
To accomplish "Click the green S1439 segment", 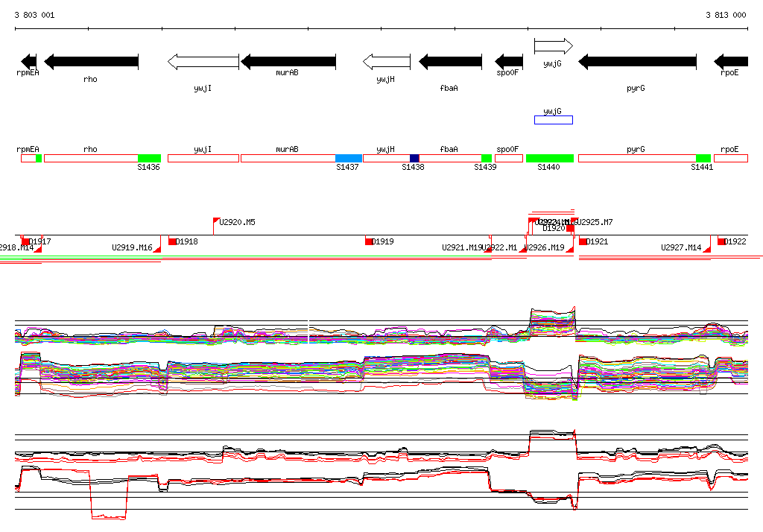I will 487,158.
